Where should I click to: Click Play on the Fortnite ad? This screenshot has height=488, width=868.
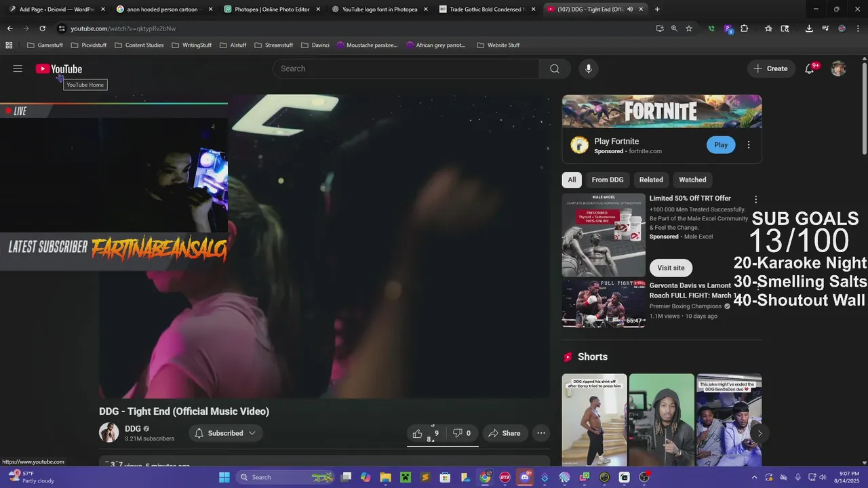tap(721, 145)
